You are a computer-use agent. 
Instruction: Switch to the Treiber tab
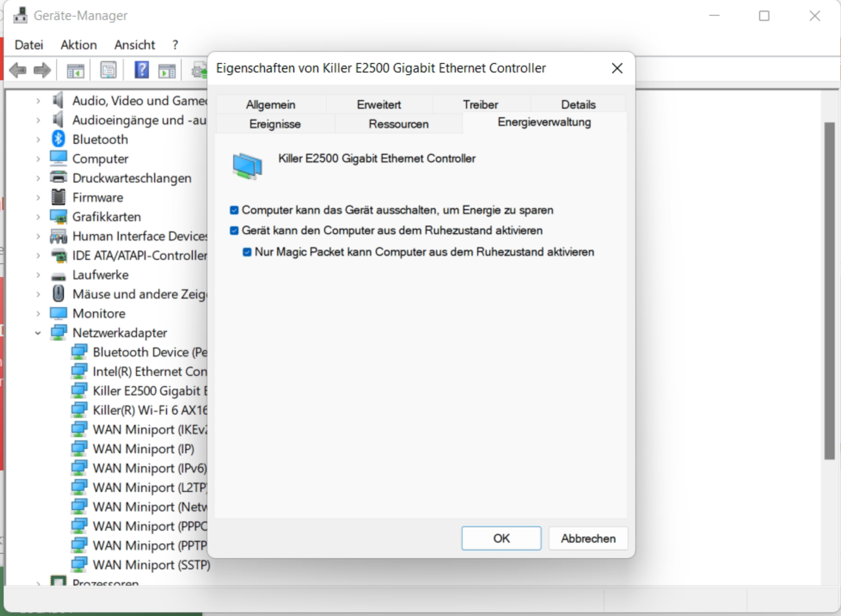point(481,104)
